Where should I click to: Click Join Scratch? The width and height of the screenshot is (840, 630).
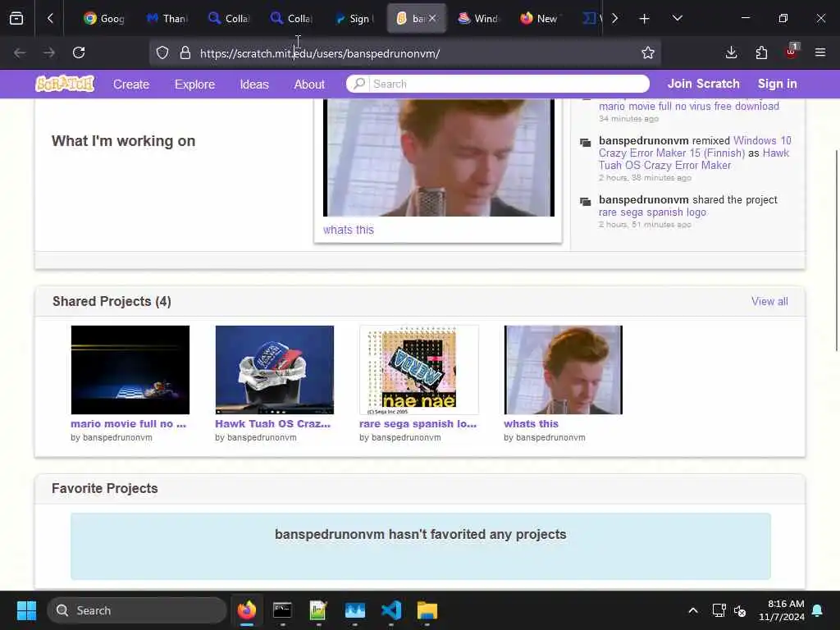pyautogui.click(x=703, y=84)
